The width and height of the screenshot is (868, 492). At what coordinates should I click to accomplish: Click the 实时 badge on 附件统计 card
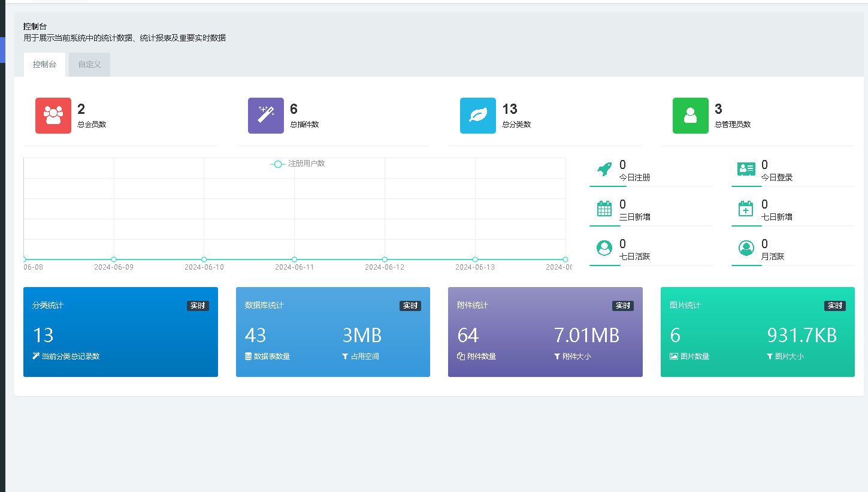(623, 306)
